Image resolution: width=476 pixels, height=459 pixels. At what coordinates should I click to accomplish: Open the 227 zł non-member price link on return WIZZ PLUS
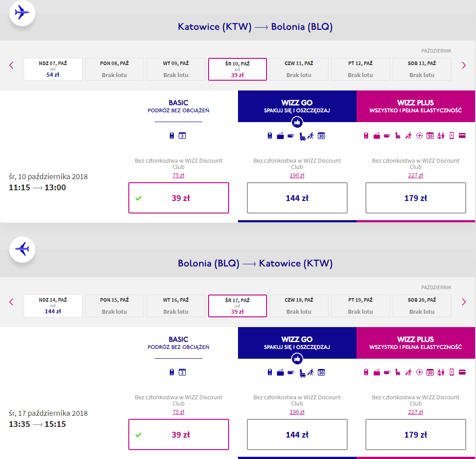pyautogui.click(x=415, y=412)
